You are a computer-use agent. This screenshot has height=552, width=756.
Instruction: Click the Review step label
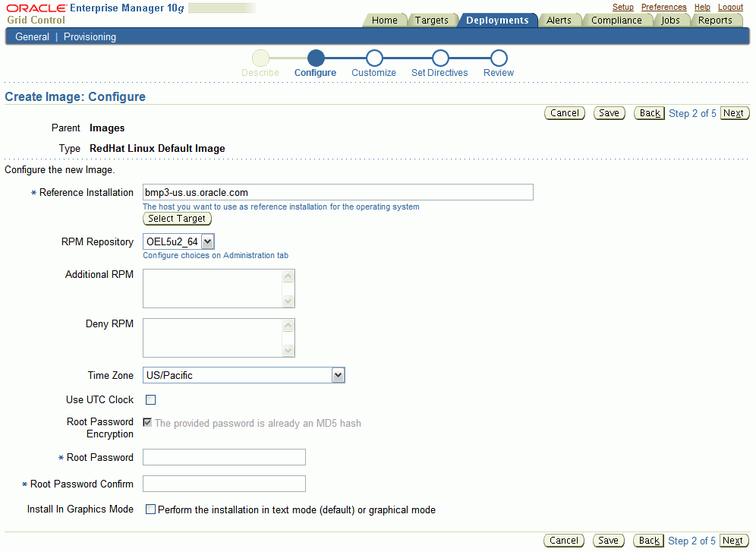tap(499, 73)
